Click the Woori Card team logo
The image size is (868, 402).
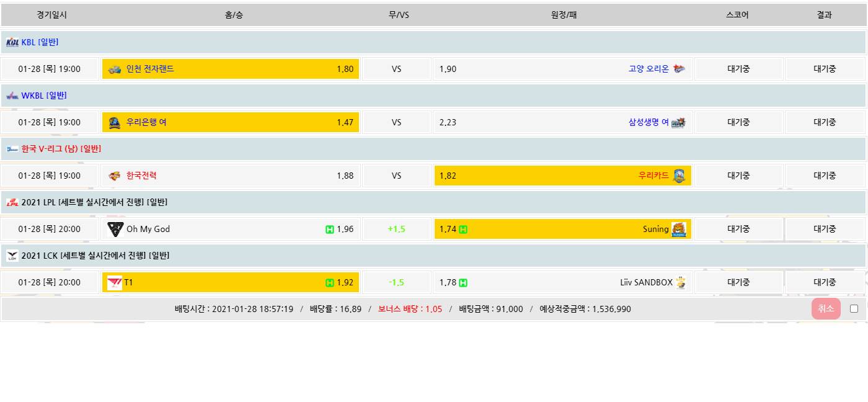pyautogui.click(x=678, y=176)
